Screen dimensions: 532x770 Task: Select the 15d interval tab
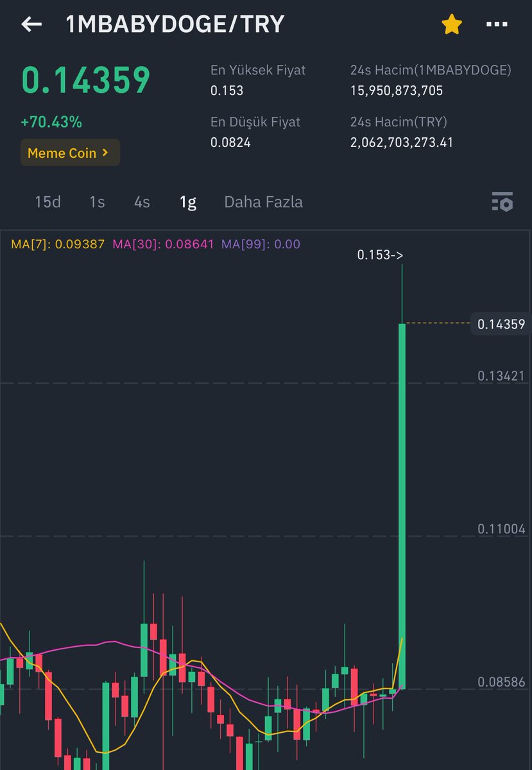47,202
